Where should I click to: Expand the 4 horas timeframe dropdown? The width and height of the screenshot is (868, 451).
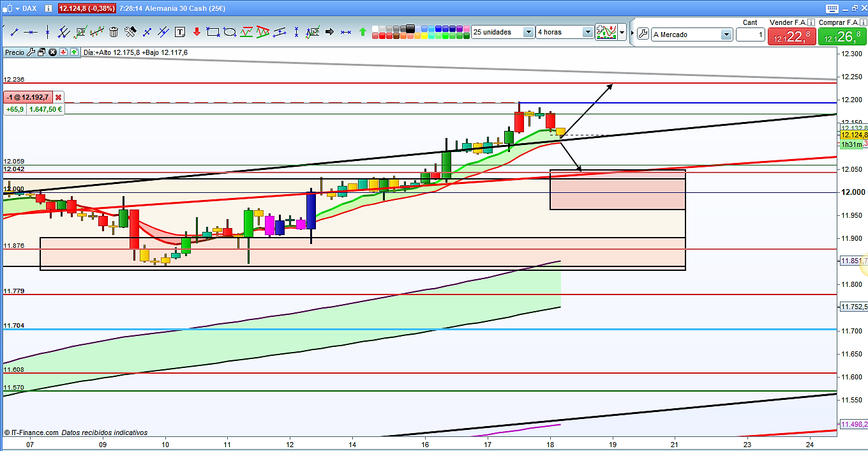click(x=587, y=32)
